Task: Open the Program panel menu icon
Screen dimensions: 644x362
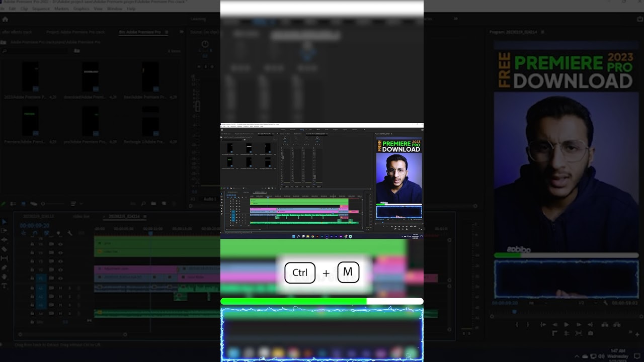Action: point(542,32)
